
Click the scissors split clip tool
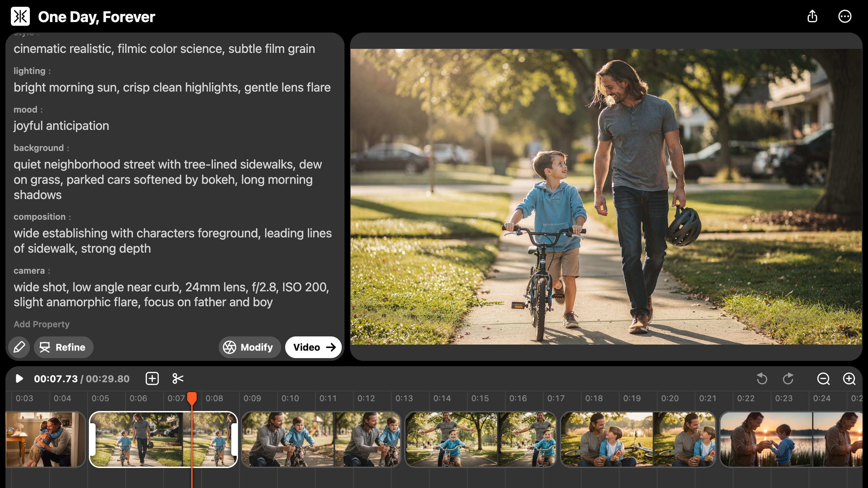click(x=178, y=378)
